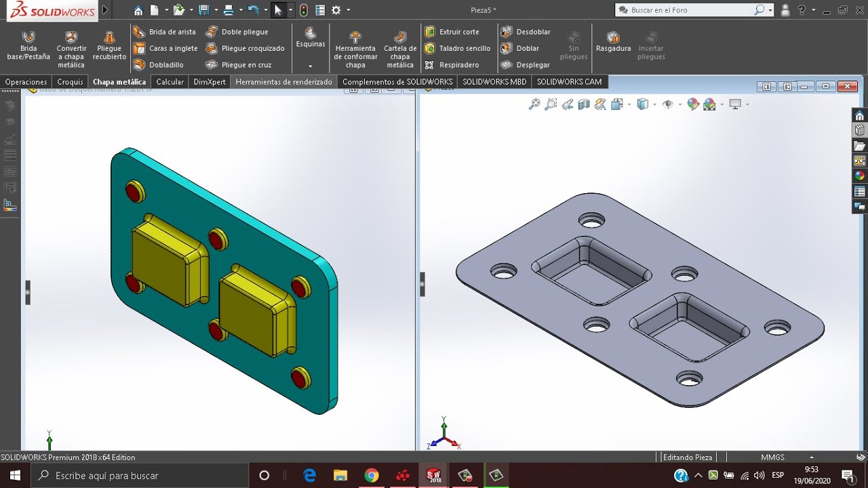Open the Edit appearance color sphere icon

[x=692, y=104]
